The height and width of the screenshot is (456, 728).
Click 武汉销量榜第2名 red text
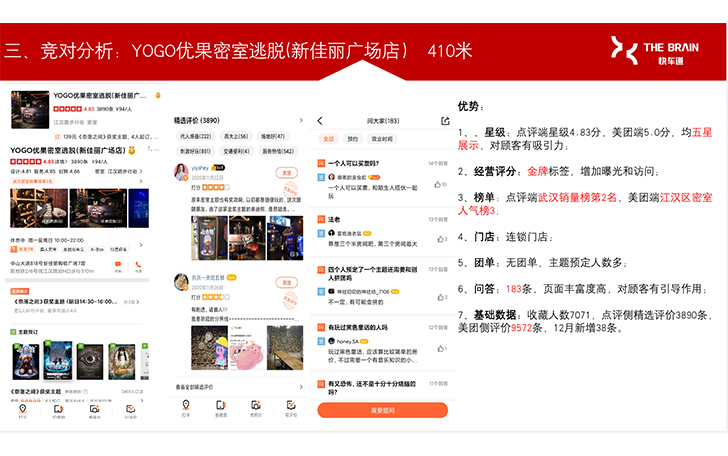pyautogui.click(x=577, y=197)
